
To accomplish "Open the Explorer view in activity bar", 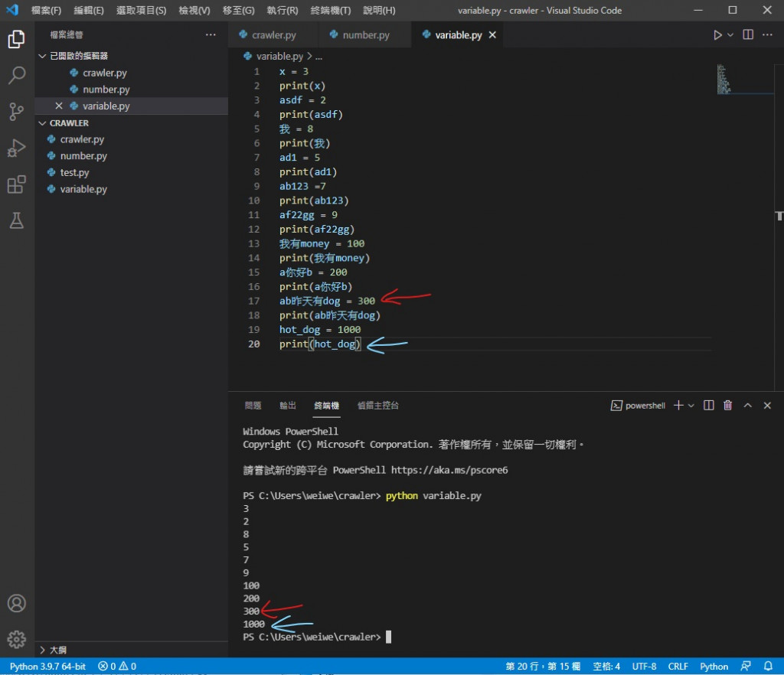I will (17, 39).
